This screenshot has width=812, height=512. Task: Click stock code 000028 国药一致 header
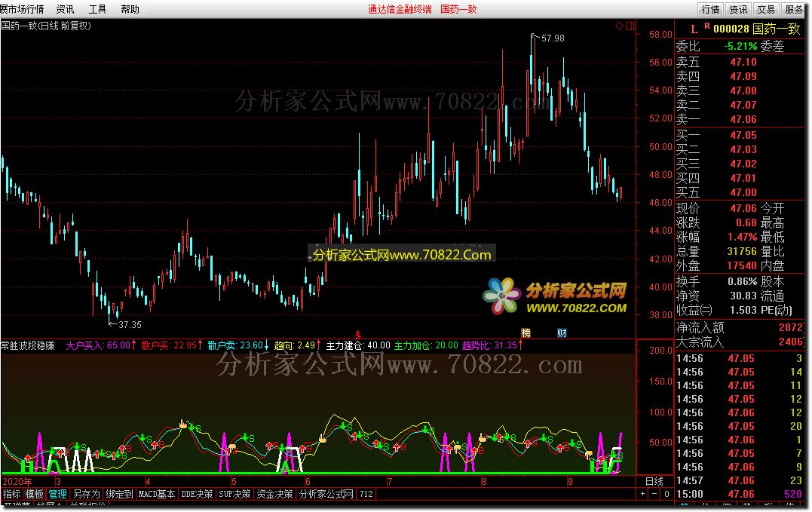coord(757,29)
